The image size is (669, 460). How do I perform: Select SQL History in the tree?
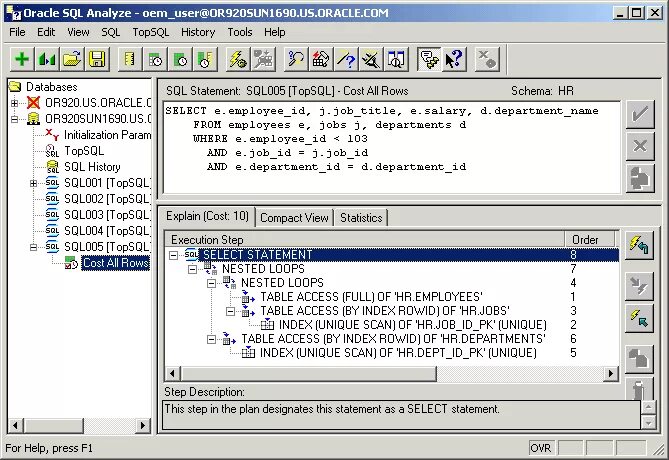click(92, 167)
